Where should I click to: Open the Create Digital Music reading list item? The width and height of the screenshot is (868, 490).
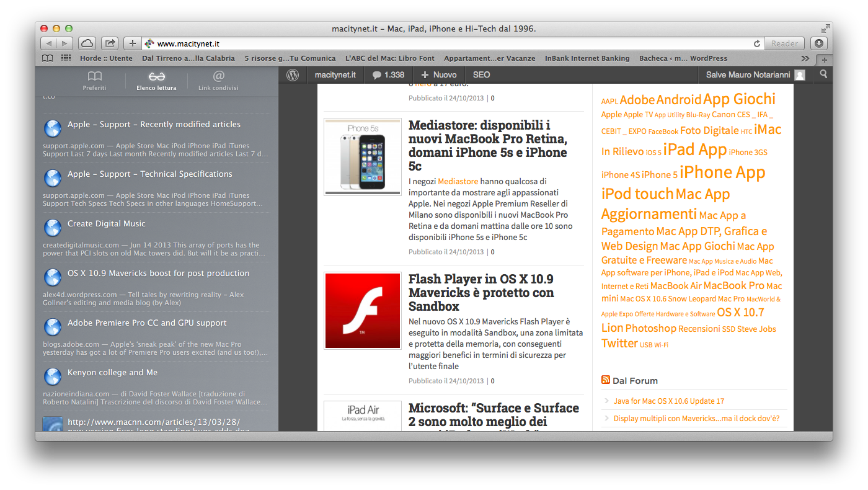156,237
